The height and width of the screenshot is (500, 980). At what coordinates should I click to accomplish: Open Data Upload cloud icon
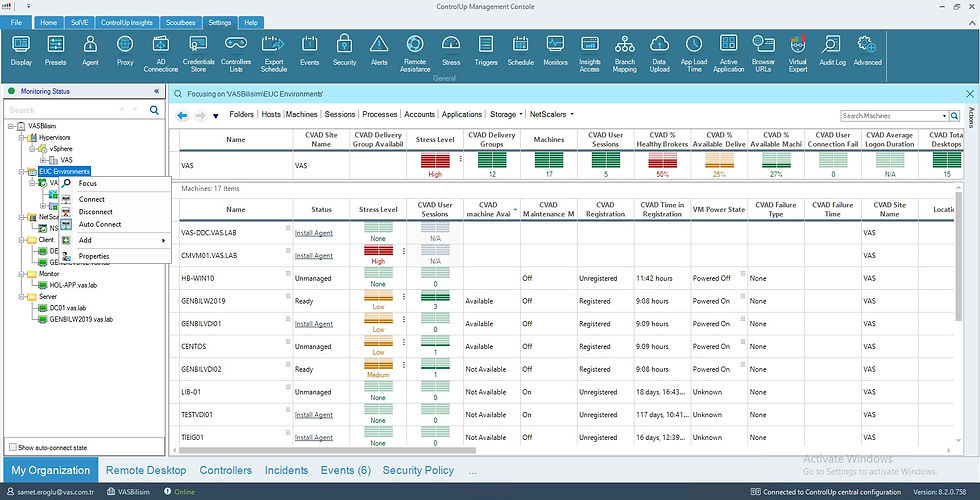tap(659, 54)
